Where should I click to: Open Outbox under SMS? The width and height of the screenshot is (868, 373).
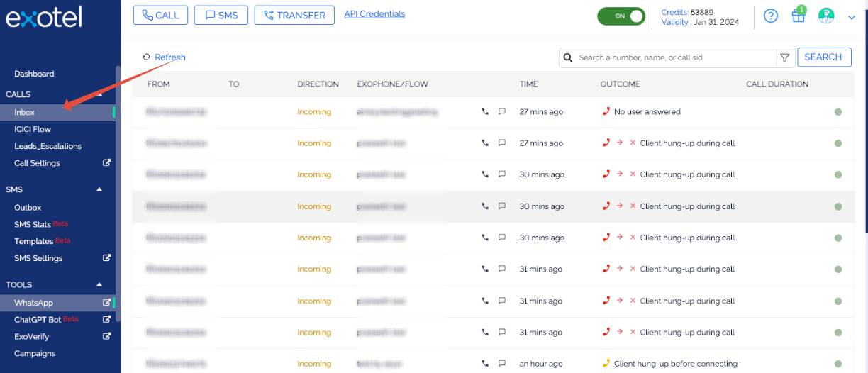[28, 208]
